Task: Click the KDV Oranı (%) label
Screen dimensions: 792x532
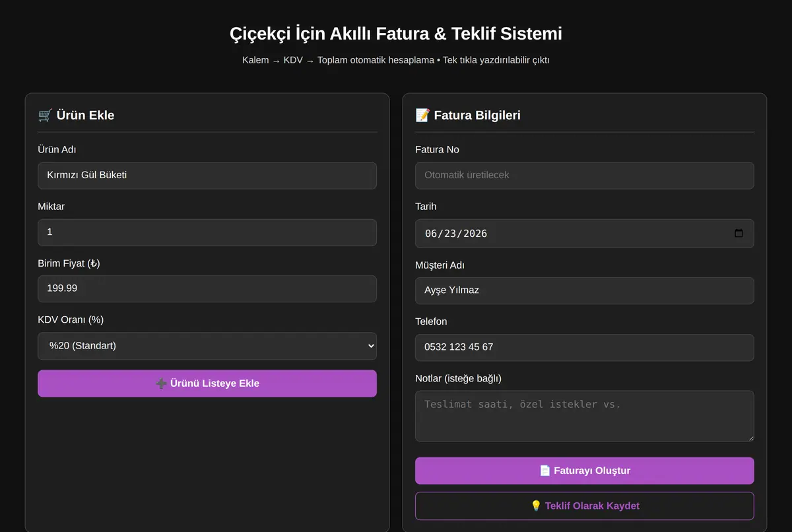Action: click(x=71, y=319)
